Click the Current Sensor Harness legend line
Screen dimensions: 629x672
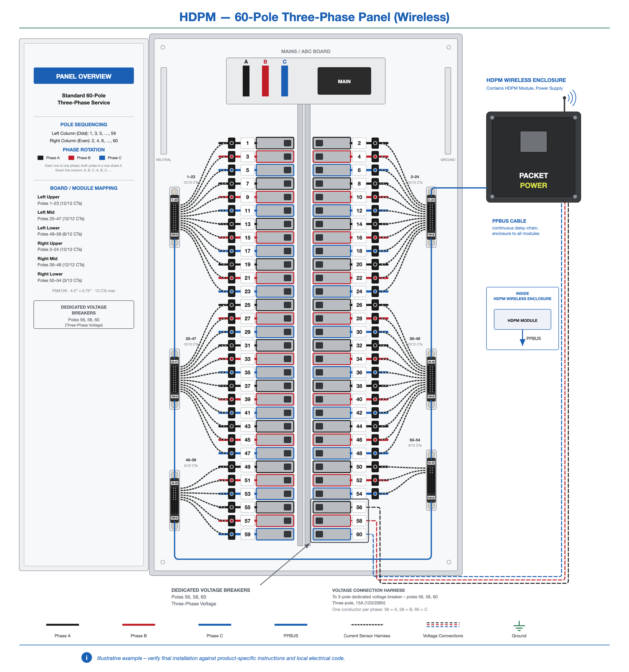pos(367,625)
